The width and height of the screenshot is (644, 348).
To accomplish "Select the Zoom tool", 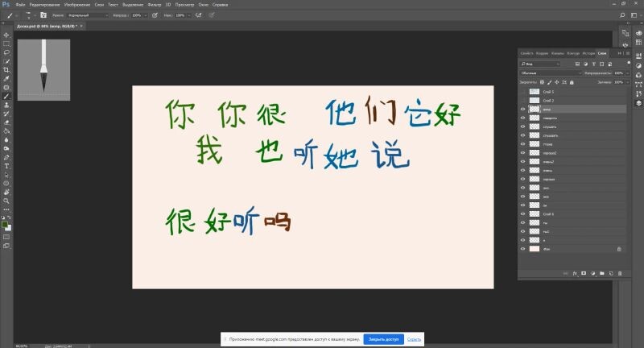I will point(6,201).
